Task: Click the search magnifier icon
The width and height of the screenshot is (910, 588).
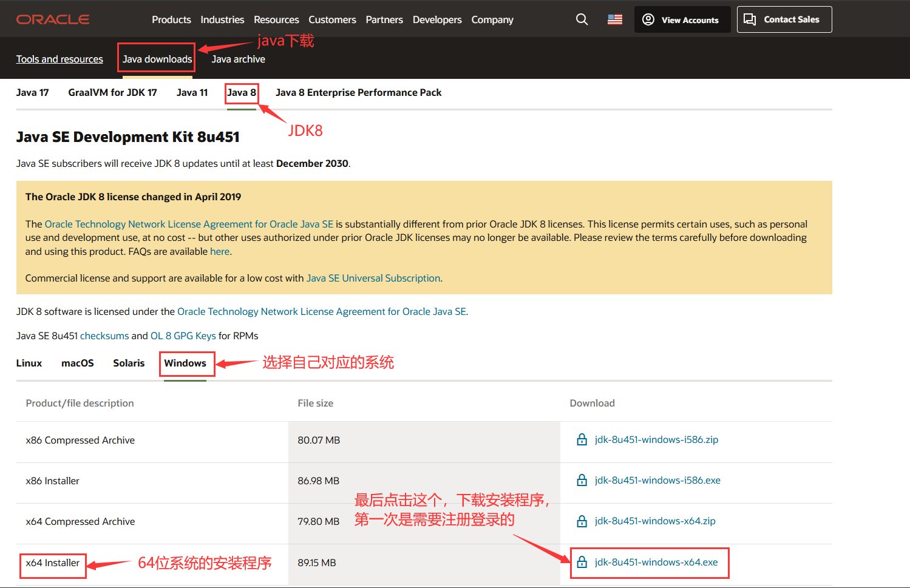Action: 582,19
